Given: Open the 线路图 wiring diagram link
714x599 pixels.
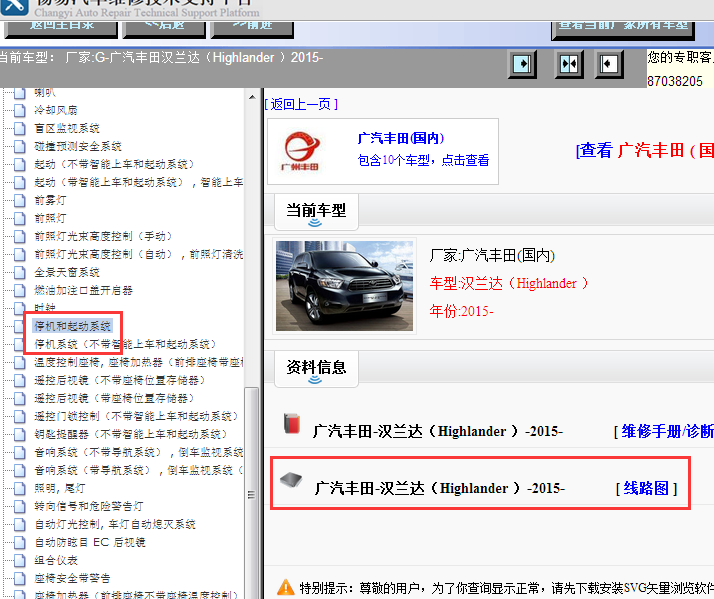Looking at the screenshot, I should (x=646, y=488).
